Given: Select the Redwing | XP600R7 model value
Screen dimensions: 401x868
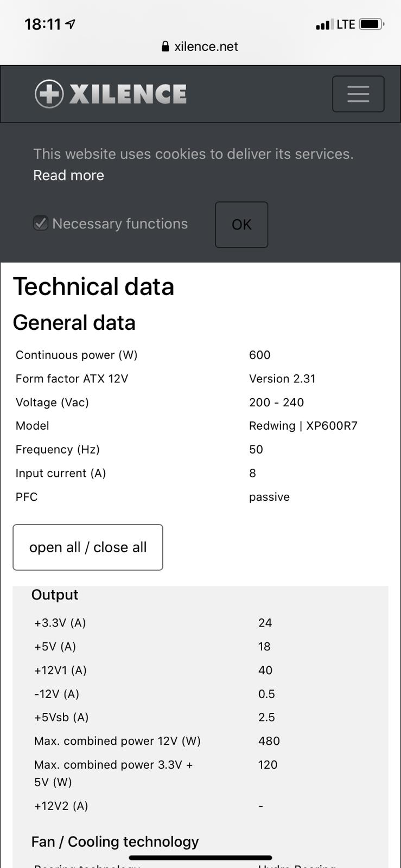Looking at the screenshot, I should 303,426.
